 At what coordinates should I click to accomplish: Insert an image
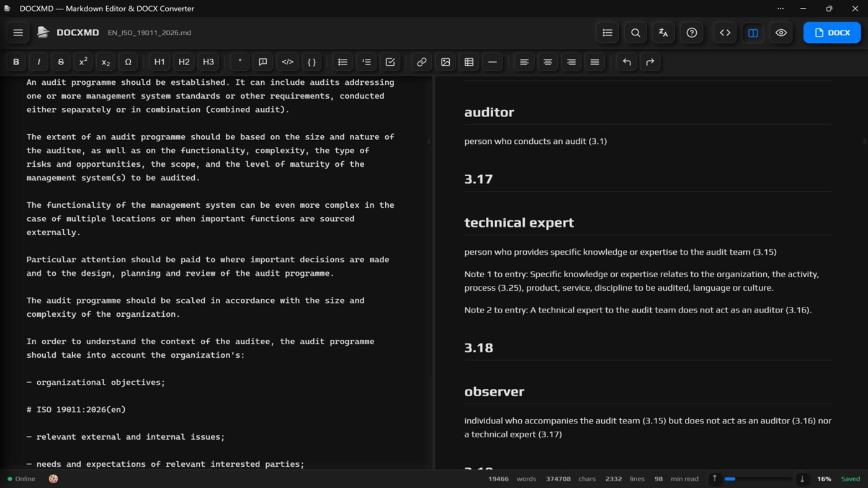pos(445,62)
